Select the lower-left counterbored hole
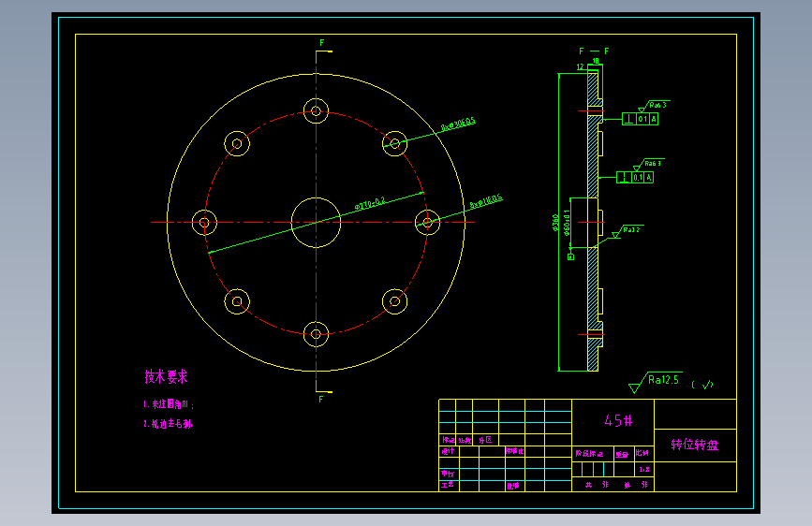Viewport: 812px width, 526px height. (237, 301)
